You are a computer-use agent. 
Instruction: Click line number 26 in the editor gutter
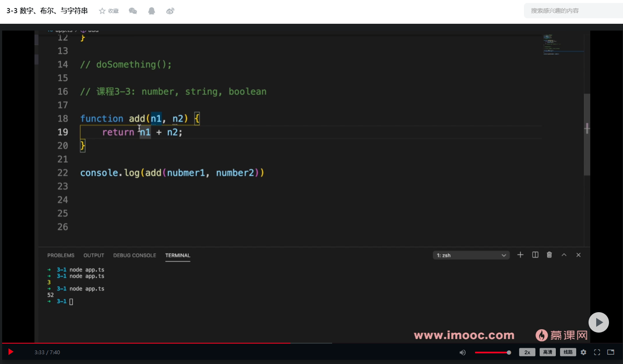63,227
